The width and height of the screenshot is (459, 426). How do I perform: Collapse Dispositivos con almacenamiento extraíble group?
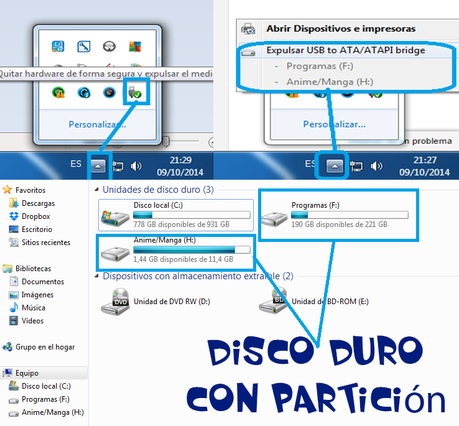click(97, 276)
